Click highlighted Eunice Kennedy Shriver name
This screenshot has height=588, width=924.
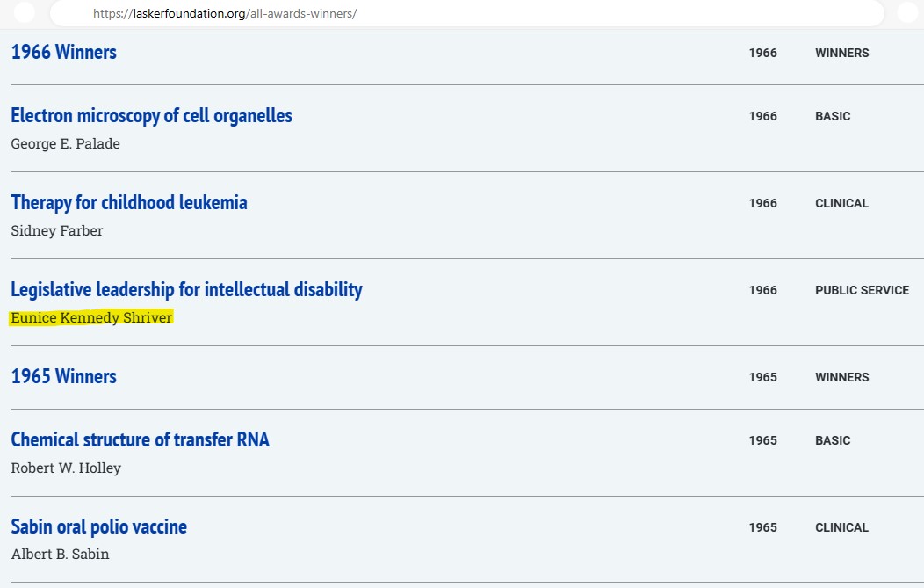click(x=91, y=318)
